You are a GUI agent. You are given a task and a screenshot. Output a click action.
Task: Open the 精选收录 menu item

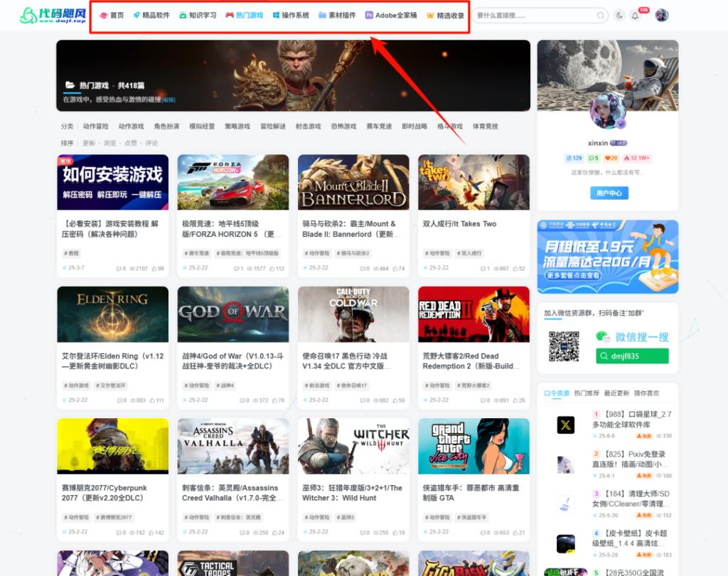445,16
